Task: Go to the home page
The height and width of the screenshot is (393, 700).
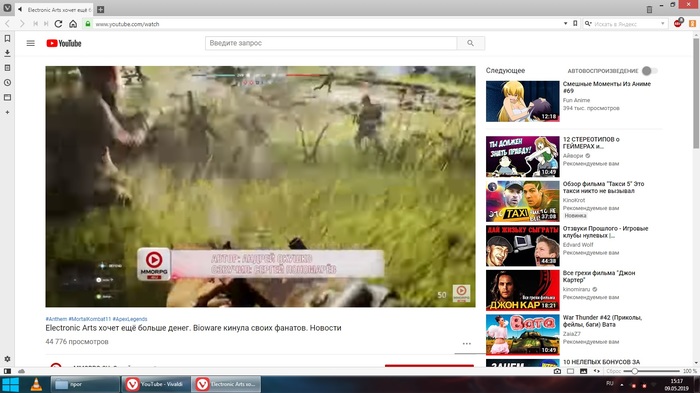Action: 73,24
